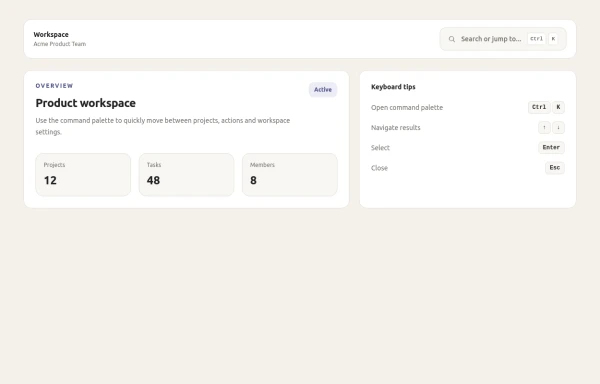Click the Ctrl key hint in search bar
The height and width of the screenshot is (384, 600).
click(536, 39)
